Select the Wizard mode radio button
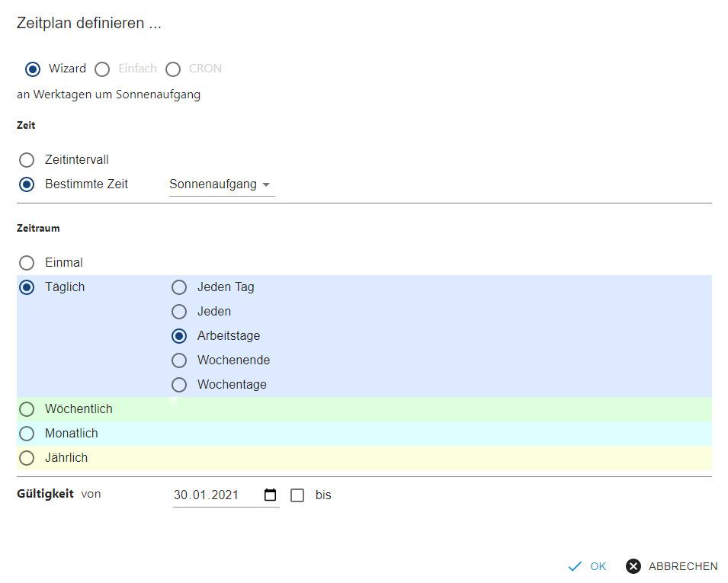 click(33, 69)
